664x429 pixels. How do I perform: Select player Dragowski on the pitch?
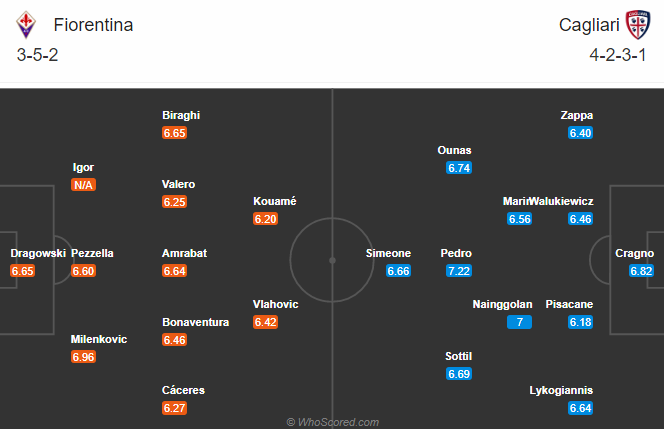(x=38, y=253)
